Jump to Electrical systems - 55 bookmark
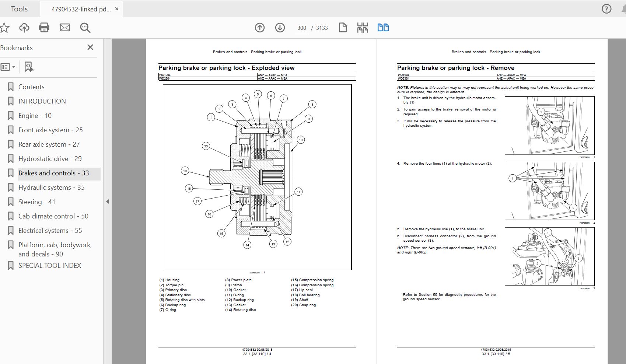Image resolution: width=626 pixels, height=364 pixels. pos(50,231)
